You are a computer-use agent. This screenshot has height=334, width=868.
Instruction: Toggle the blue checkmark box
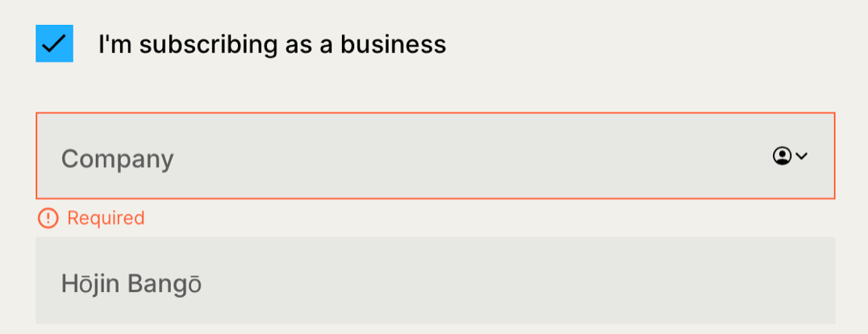[x=54, y=44]
